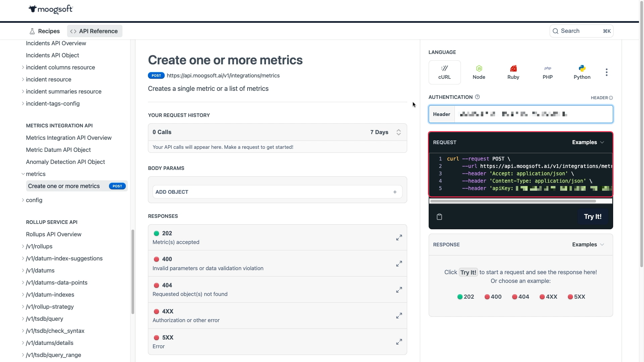Select the Ruby language icon
Viewport: 644px width, 362px height.
tap(513, 72)
